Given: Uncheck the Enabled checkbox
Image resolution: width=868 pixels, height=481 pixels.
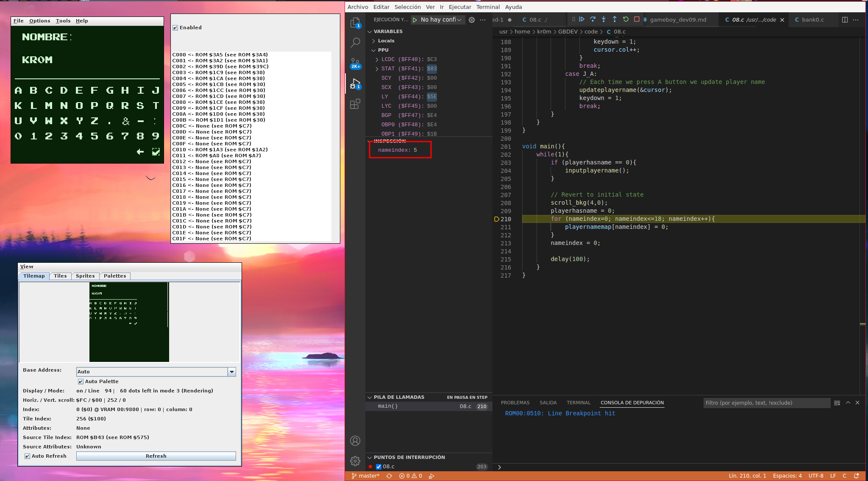Looking at the screenshot, I should [175, 28].
